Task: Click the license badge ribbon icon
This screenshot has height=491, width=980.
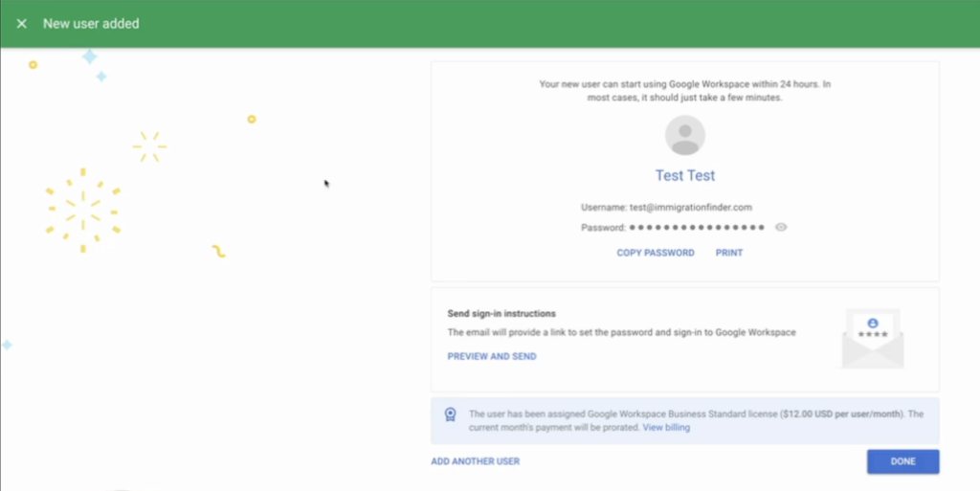Action: click(x=450, y=414)
